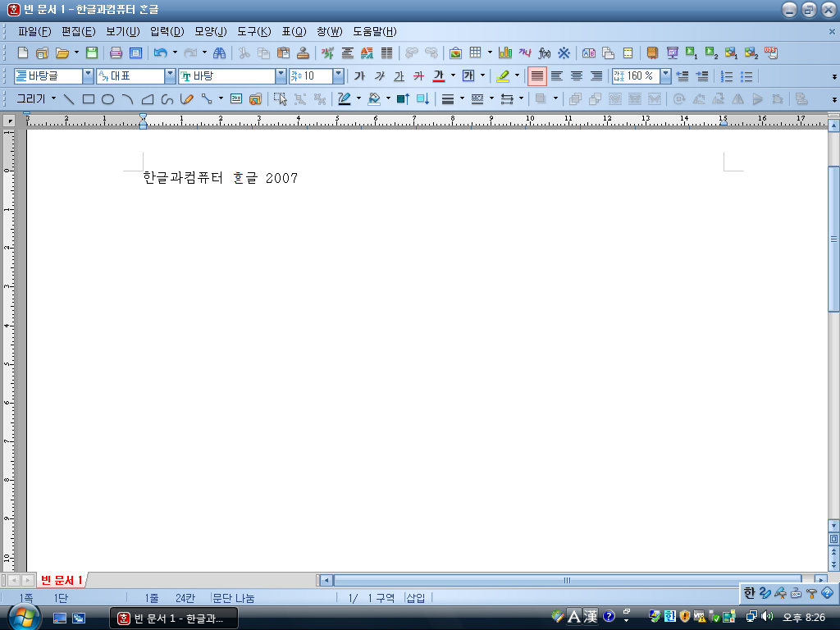Click the scissors cut icon
This screenshot has width=840, height=630.
pos(244,52)
